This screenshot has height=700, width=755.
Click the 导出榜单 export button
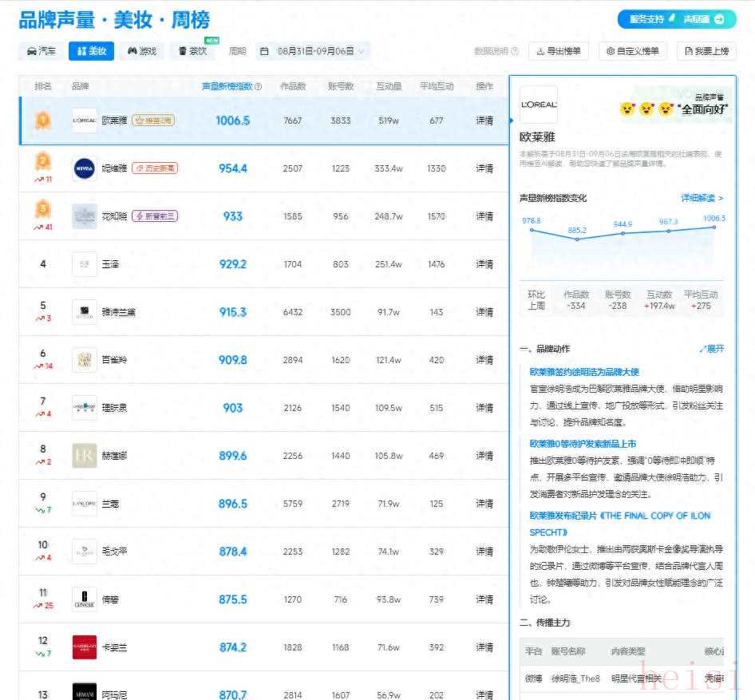point(559,51)
